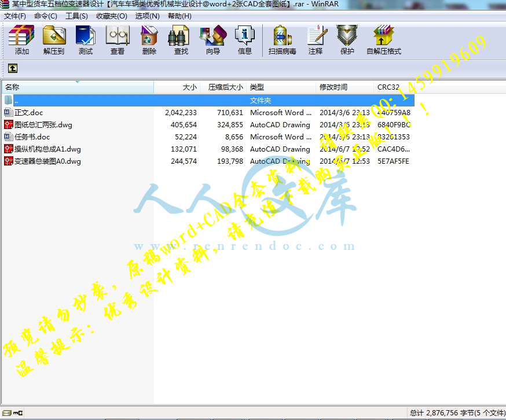Click the drive icon in status bar
Screen dimensions: 506x420
[x=6, y=412]
